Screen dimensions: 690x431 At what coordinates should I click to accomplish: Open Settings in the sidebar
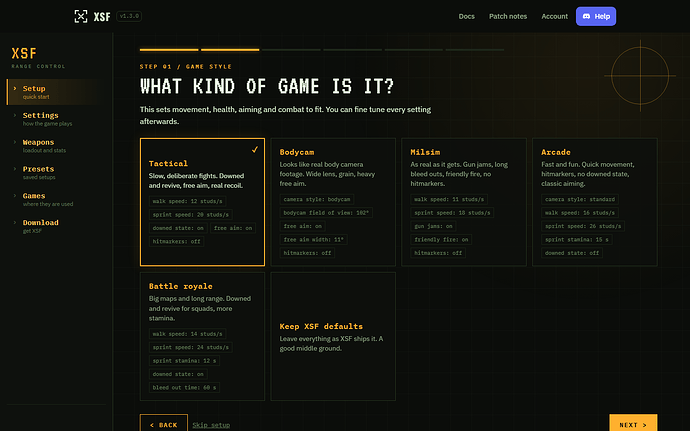click(55, 119)
